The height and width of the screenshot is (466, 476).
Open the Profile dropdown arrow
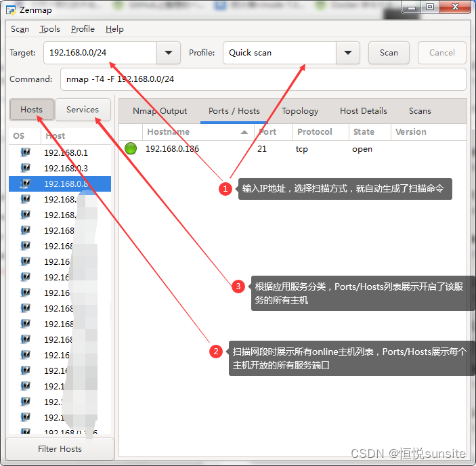[348, 53]
